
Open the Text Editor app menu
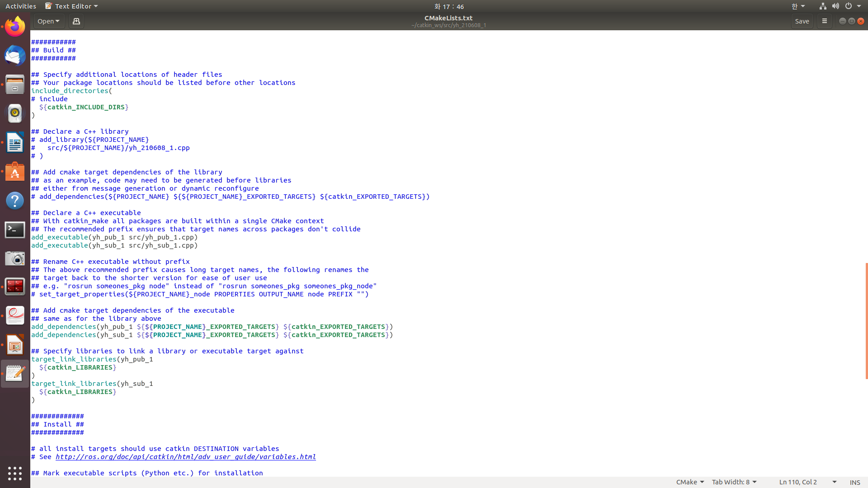tap(72, 6)
